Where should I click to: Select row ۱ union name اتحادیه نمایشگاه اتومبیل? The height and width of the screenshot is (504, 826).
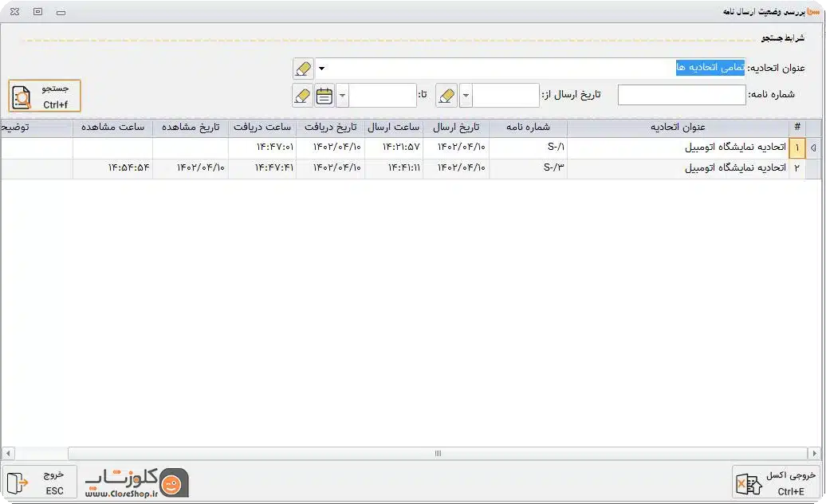click(x=678, y=148)
